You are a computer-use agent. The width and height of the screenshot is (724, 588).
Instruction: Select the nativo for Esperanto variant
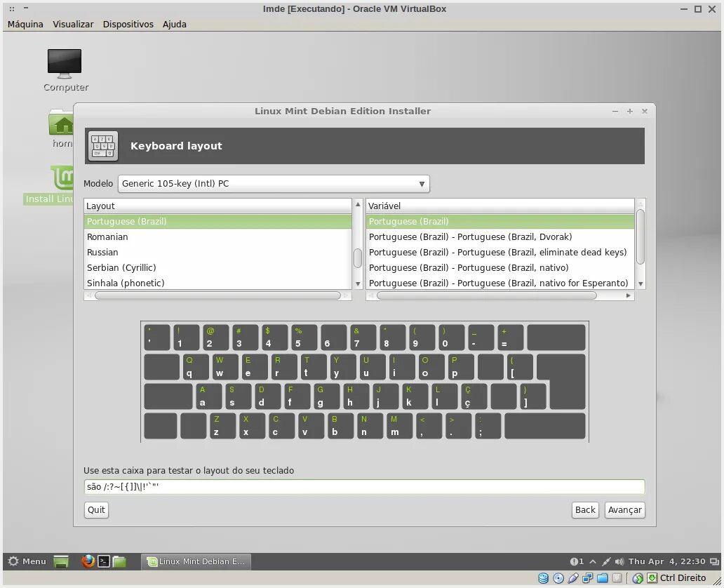(500, 283)
